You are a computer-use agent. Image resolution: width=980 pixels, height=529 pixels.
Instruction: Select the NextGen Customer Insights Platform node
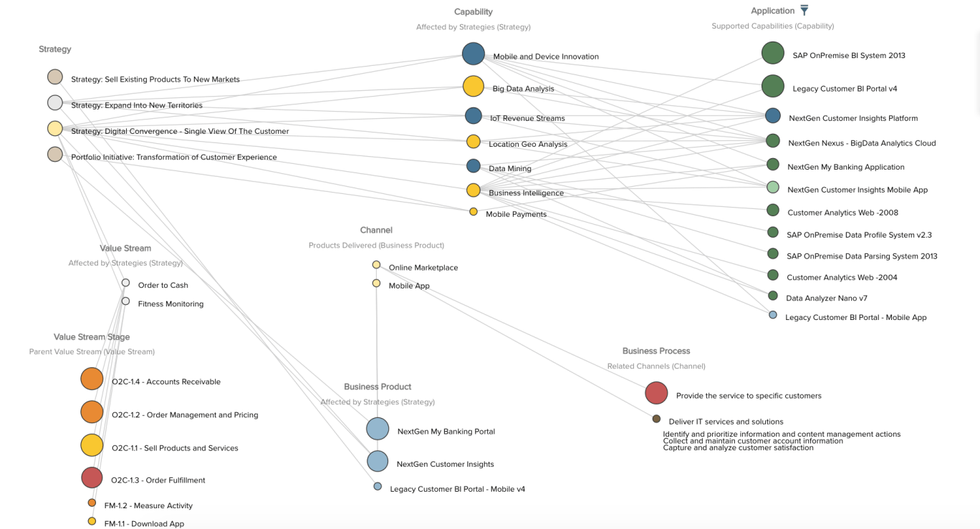(773, 115)
